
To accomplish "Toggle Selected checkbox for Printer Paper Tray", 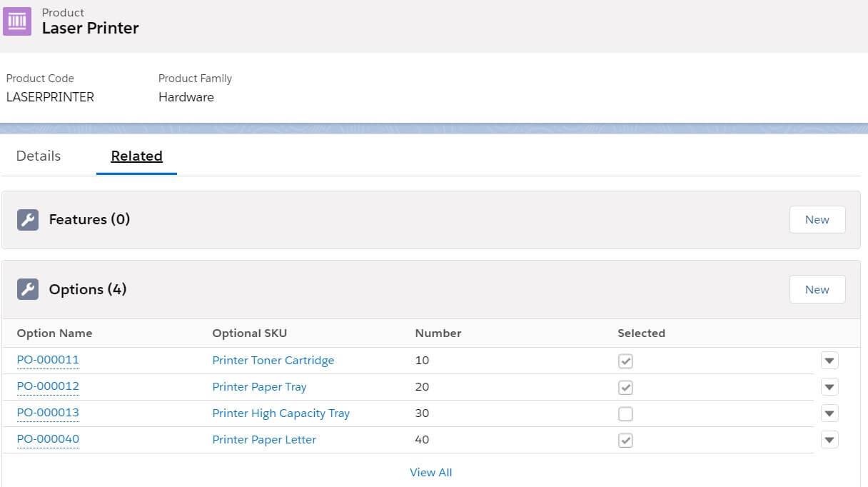I will point(625,388).
